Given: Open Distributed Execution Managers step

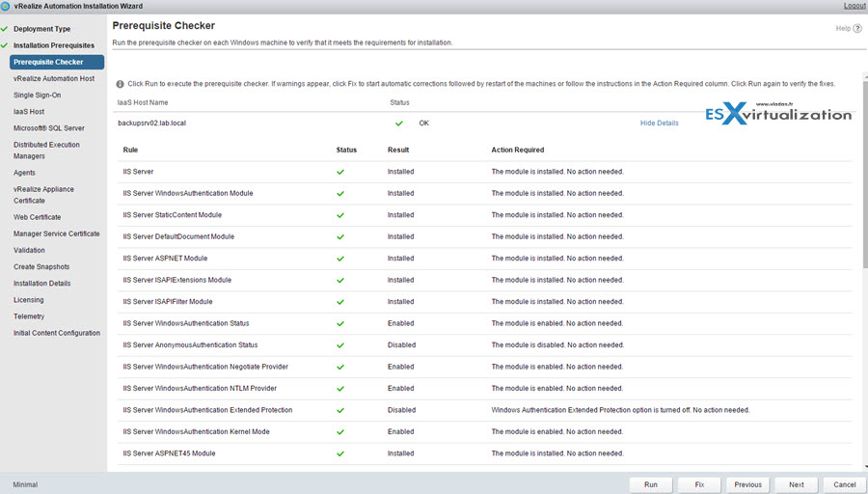Looking at the screenshot, I should click(46, 151).
